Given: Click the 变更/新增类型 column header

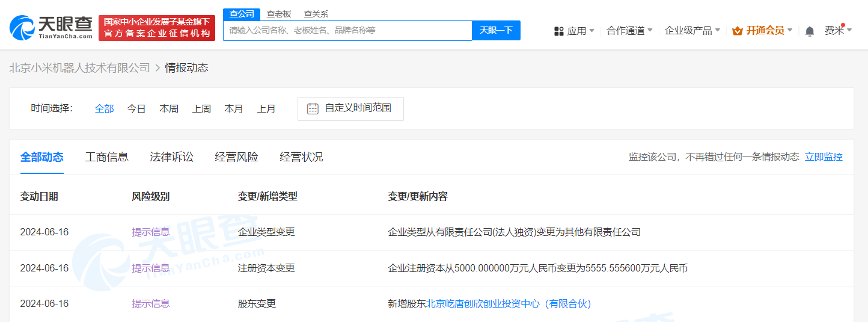Looking at the screenshot, I should 267,197.
